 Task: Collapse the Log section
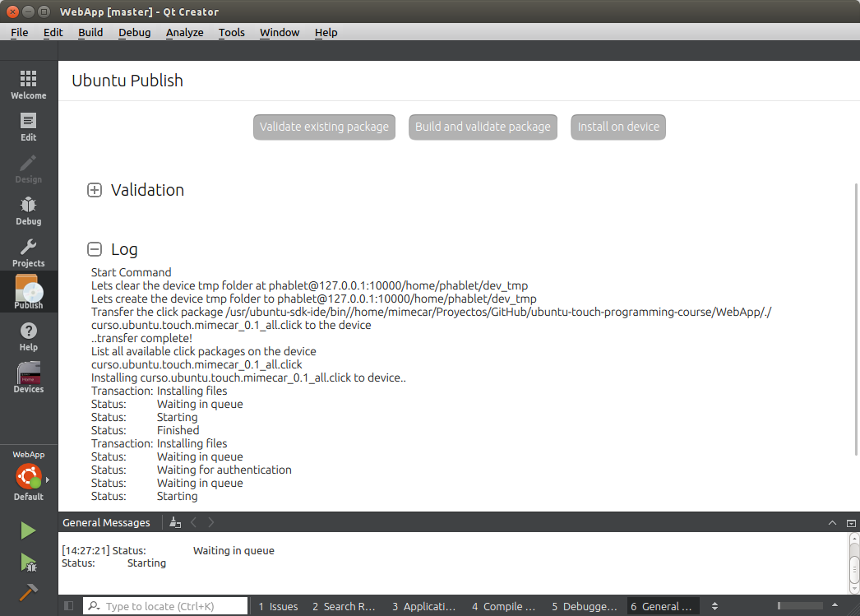point(95,249)
